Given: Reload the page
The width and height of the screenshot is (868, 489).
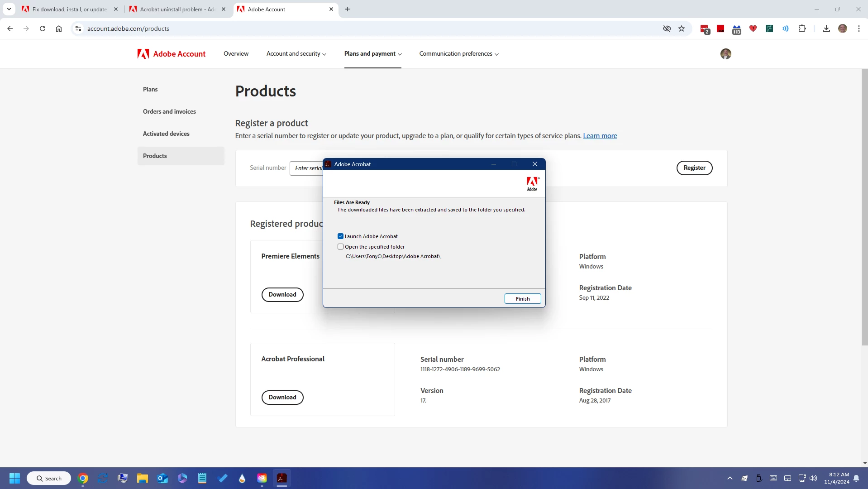Looking at the screenshot, I should 43,29.
